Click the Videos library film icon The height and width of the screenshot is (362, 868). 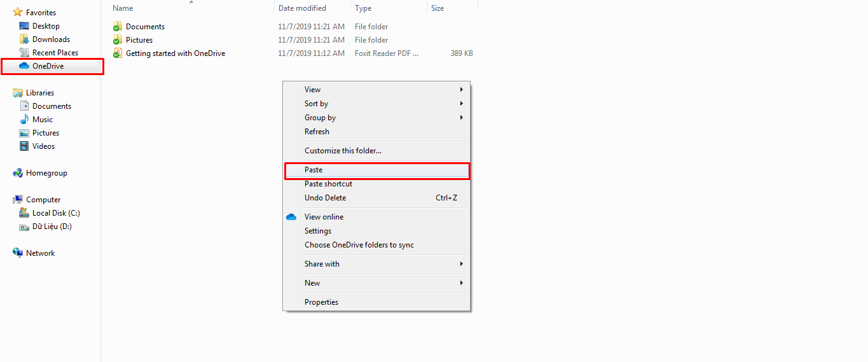click(x=24, y=146)
